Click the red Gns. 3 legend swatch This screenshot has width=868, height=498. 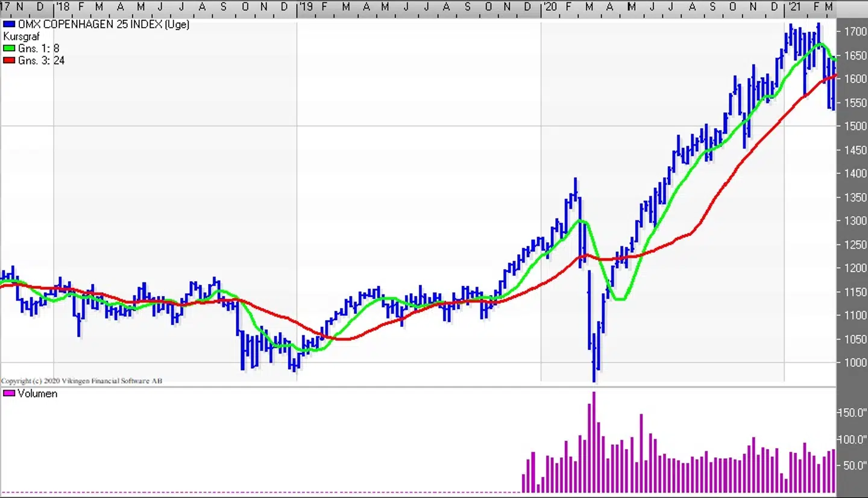pos(9,61)
